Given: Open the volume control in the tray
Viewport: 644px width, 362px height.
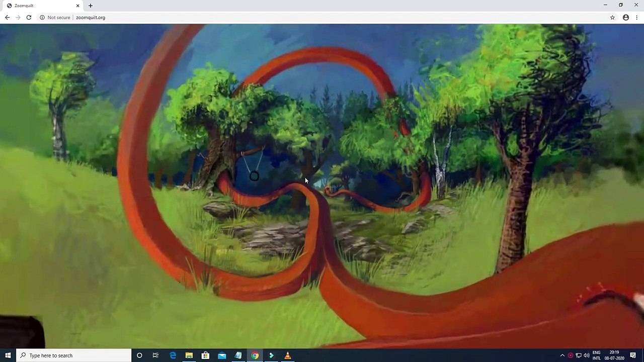Looking at the screenshot, I should 586,355.
